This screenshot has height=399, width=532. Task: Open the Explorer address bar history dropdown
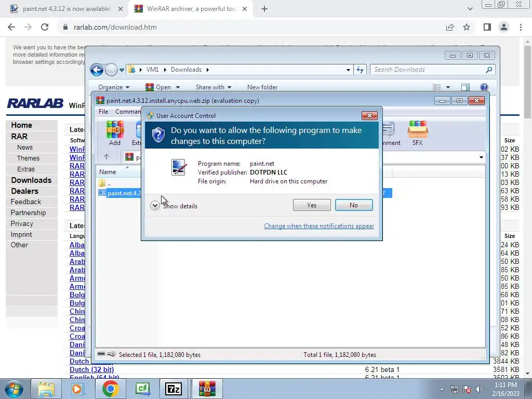pyautogui.click(x=348, y=70)
